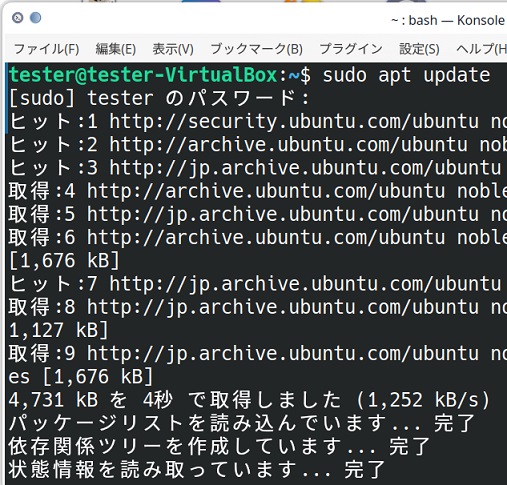507x485 pixels.
Task: Click the jp.archive.ubuntu.com URL on ヒット:3 line
Action: tap(305, 168)
